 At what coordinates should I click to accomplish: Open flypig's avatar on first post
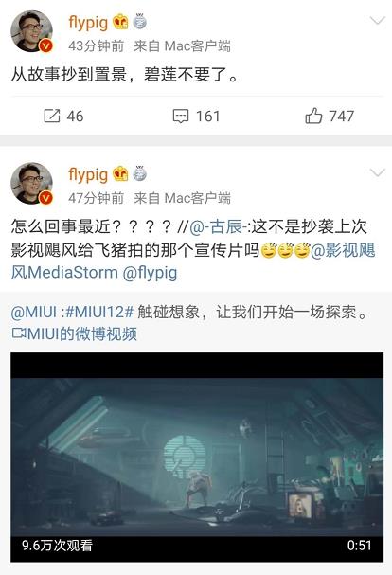pyautogui.click(x=32, y=31)
